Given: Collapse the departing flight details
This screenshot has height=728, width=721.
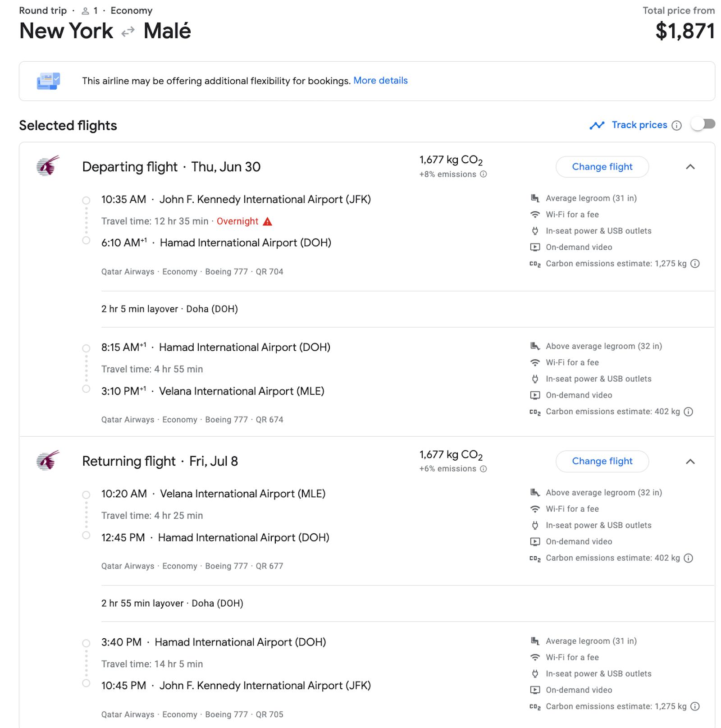Looking at the screenshot, I should (x=691, y=167).
